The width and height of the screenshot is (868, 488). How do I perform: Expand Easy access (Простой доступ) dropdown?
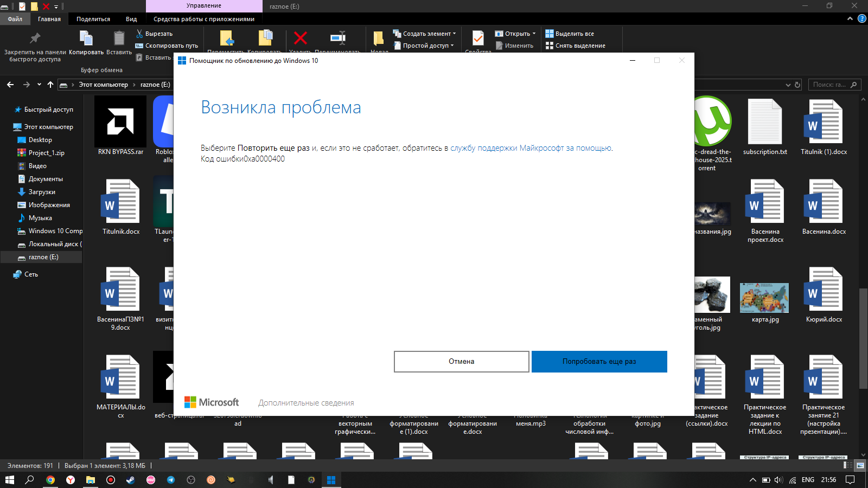(x=452, y=46)
